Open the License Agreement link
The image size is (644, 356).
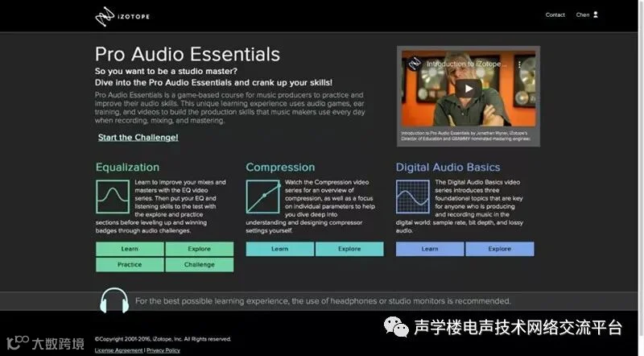point(118,350)
